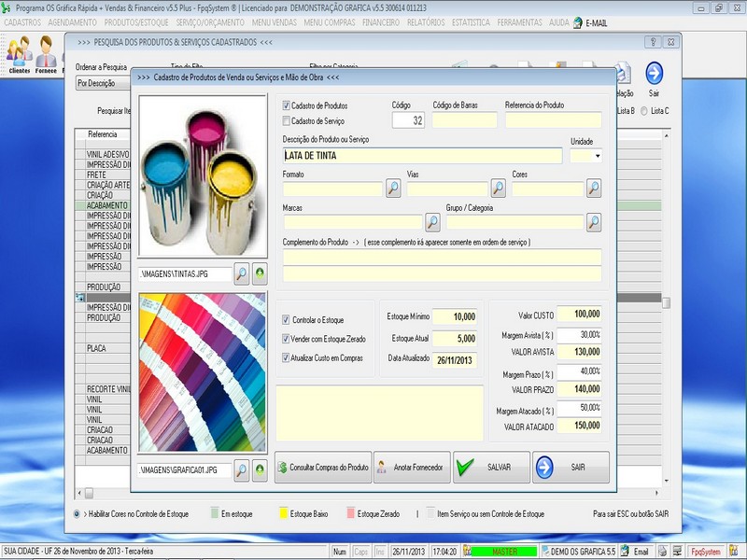Select Habilitar Cores no Controle de Estoque radio

coord(77,513)
